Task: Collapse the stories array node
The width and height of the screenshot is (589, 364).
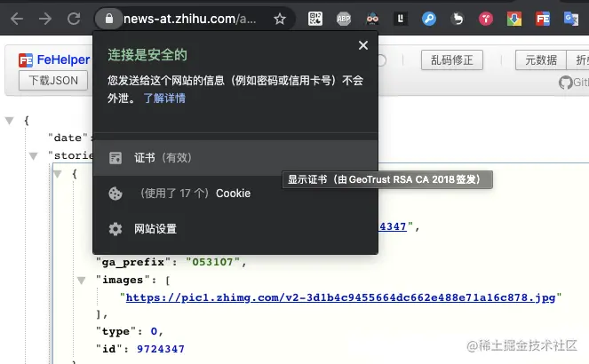Action: pos(34,155)
